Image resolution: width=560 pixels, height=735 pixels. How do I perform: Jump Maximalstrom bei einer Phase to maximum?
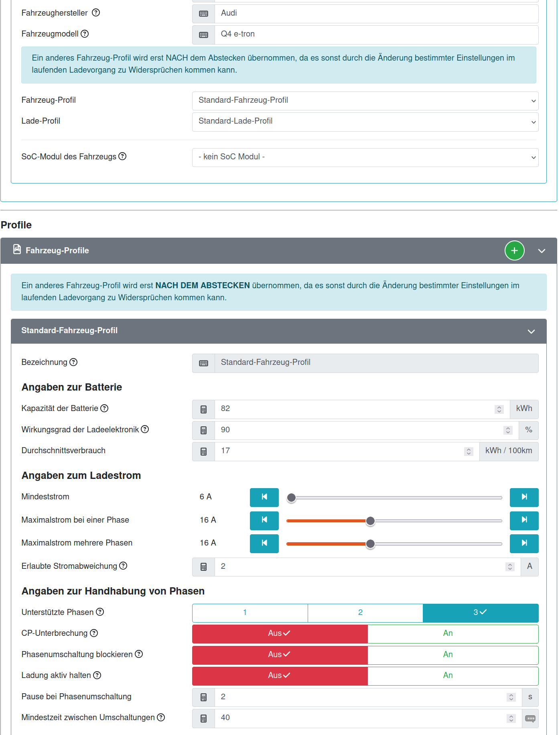coord(524,521)
